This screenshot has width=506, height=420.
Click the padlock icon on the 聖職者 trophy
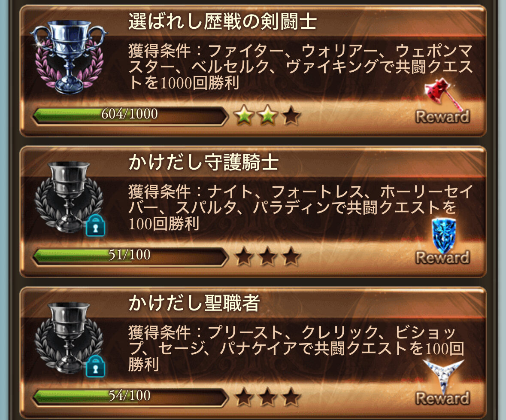96,366
